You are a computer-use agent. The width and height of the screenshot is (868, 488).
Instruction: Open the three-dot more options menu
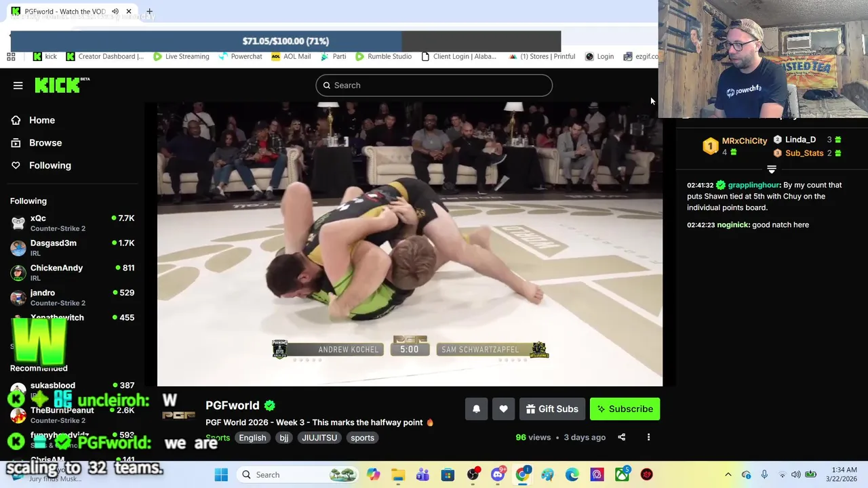coord(648,437)
